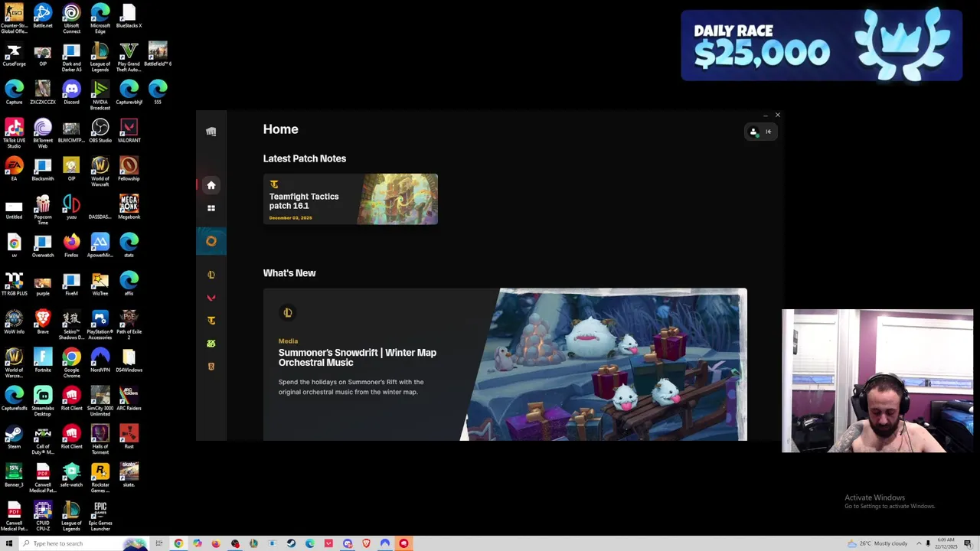Click the "Media" category label

click(x=288, y=341)
